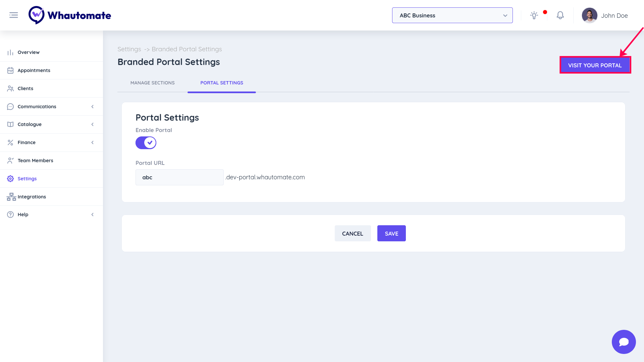Switch to Manage Sections tab
644x362 pixels.
(x=152, y=83)
